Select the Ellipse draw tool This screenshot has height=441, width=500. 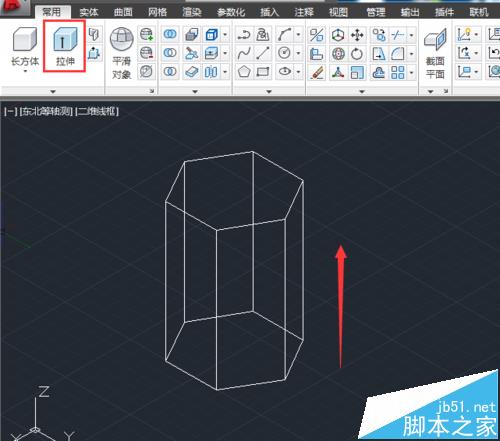(284, 72)
